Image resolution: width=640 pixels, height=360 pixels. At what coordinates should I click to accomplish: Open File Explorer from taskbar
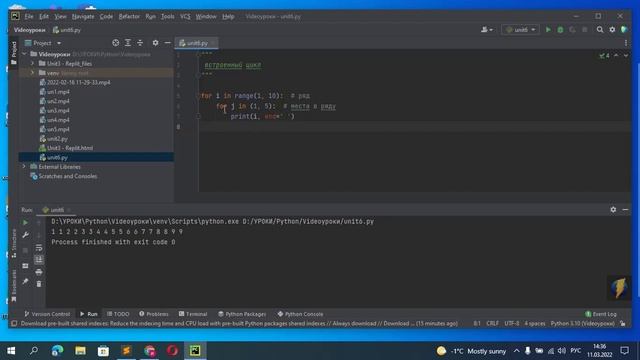pos(80,351)
